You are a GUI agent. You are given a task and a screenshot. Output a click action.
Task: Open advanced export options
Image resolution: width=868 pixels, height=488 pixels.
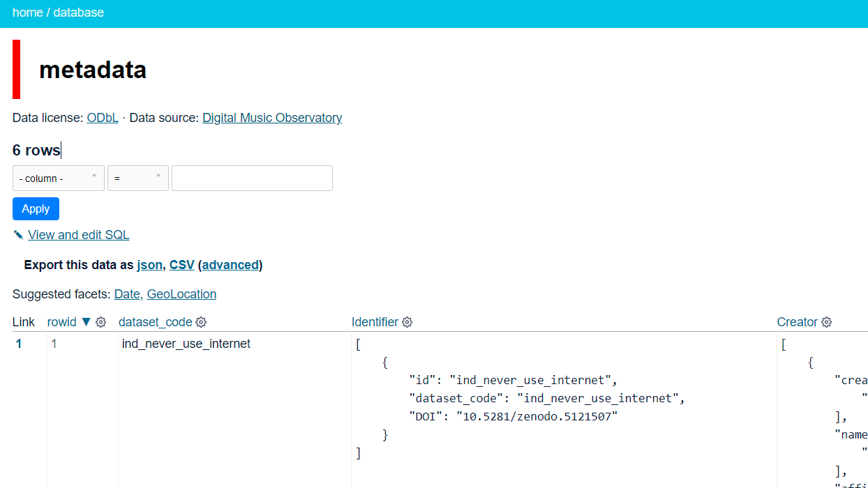[230, 265]
